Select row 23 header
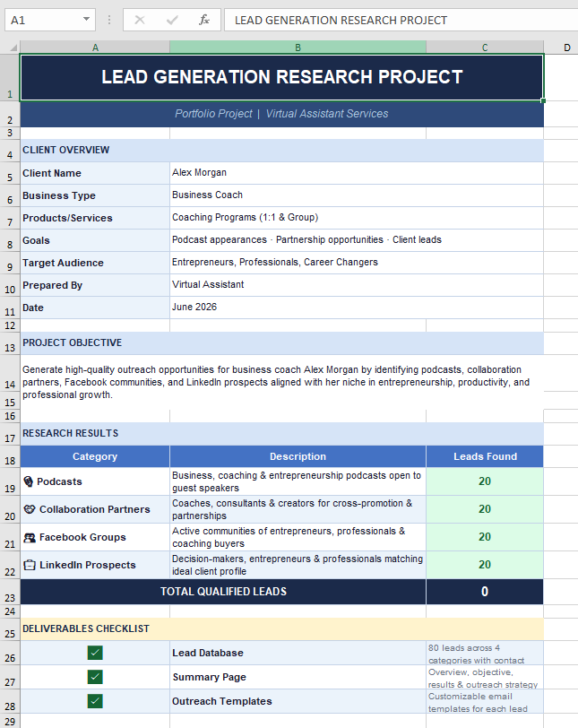 tap(10, 592)
